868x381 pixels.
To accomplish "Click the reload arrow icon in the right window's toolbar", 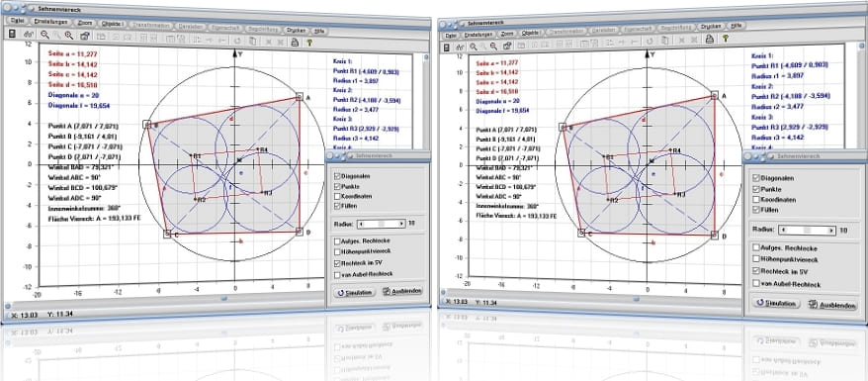I will [651, 41].
